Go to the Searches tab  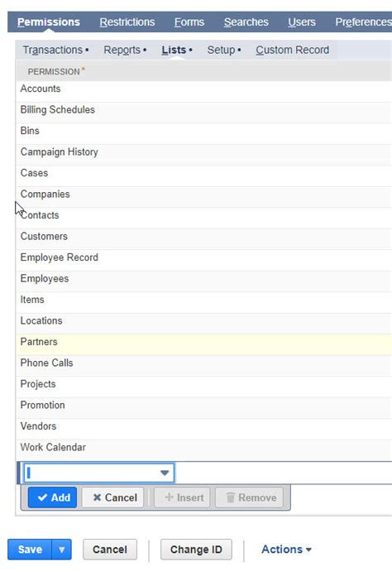[x=246, y=22]
